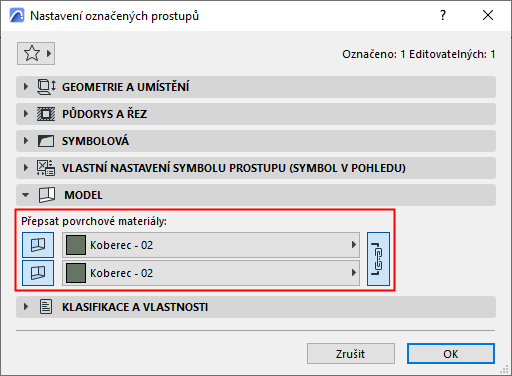Click the Symbolová panel icon
The width and height of the screenshot is (512, 376).
click(x=46, y=141)
